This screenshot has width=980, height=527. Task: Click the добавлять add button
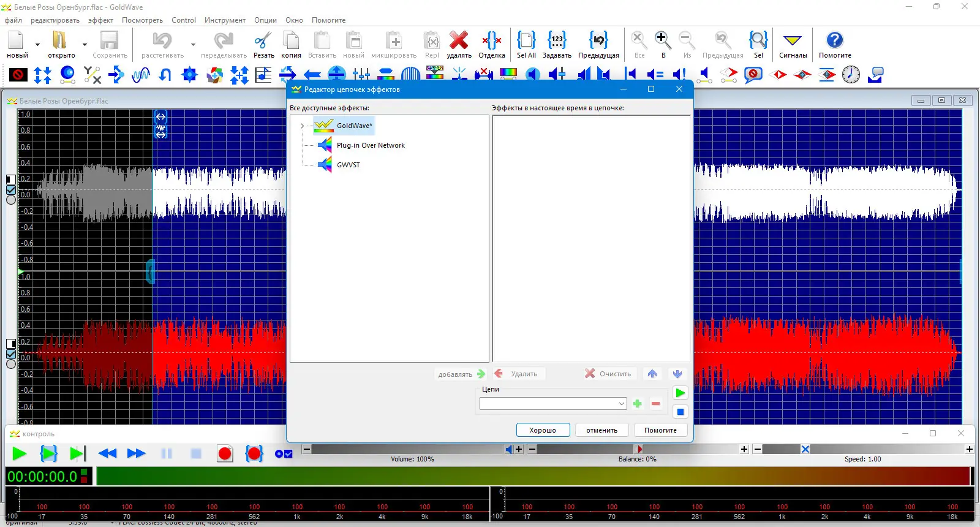(461, 374)
